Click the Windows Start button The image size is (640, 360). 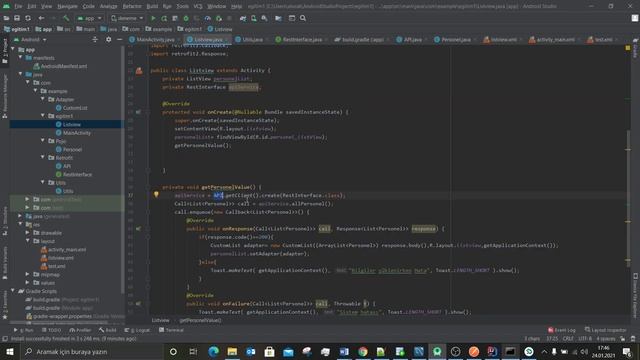pyautogui.click(x=10, y=351)
